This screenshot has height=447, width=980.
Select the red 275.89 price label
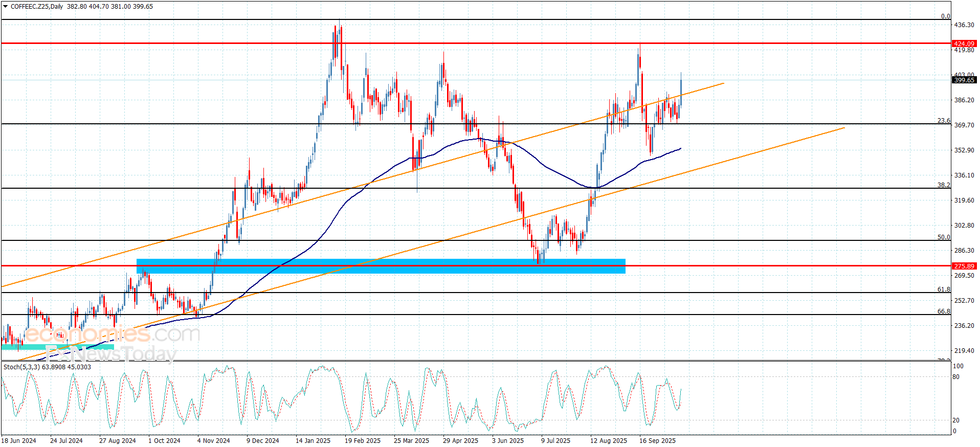pos(964,266)
